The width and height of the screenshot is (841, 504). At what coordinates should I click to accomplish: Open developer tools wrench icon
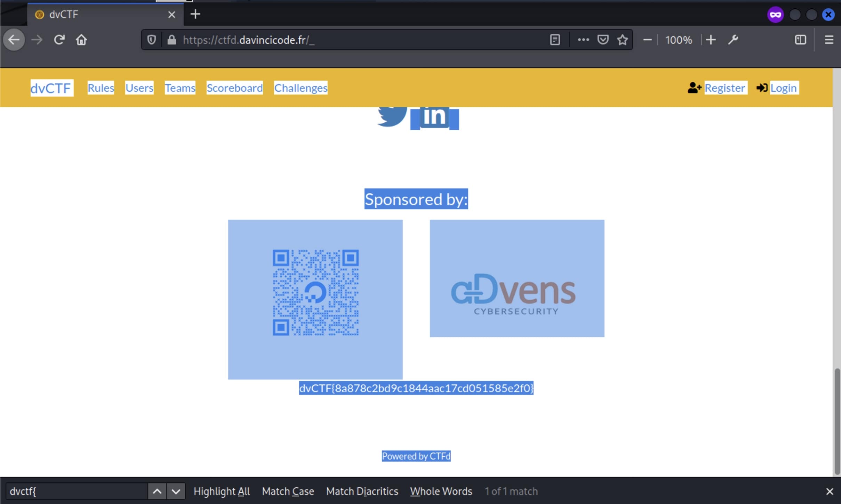click(x=733, y=40)
